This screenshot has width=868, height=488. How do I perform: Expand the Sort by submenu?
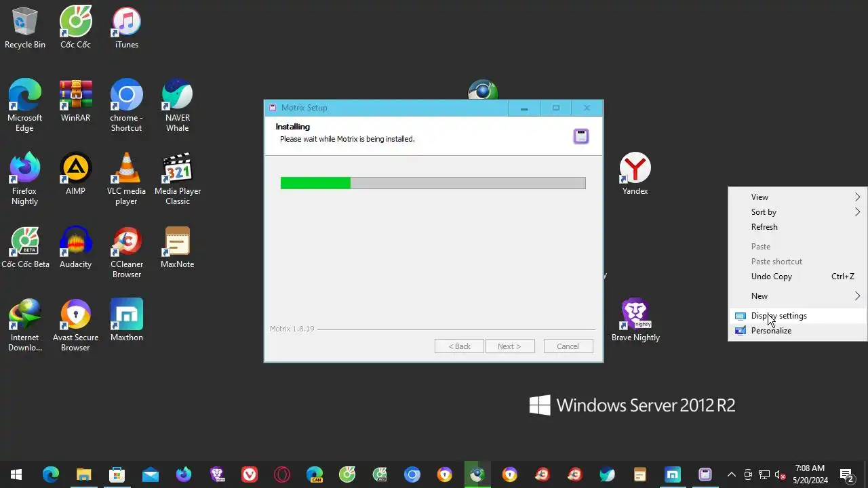797,212
